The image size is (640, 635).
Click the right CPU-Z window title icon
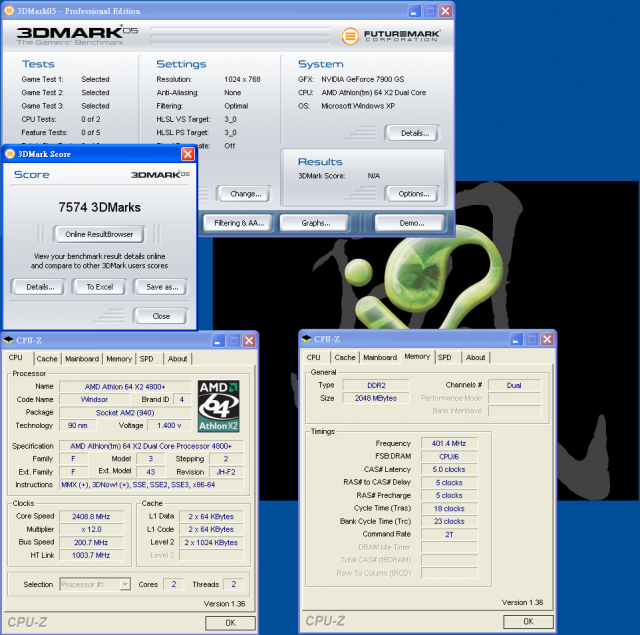tap(306, 339)
